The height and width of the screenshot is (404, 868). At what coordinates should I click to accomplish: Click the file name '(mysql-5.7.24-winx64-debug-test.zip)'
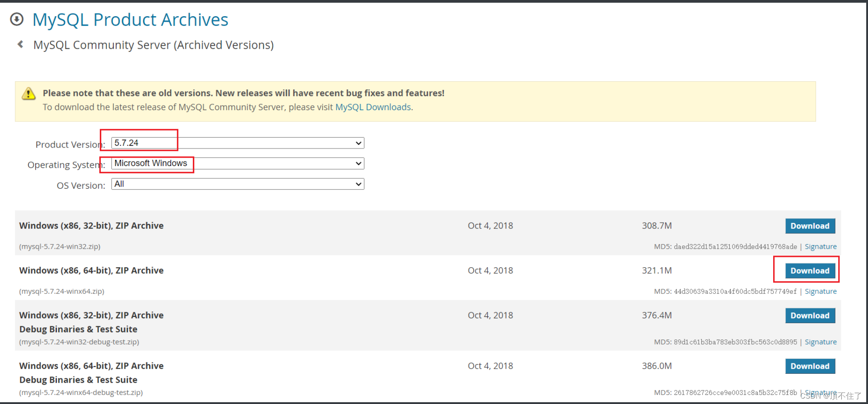coord(81,392)
